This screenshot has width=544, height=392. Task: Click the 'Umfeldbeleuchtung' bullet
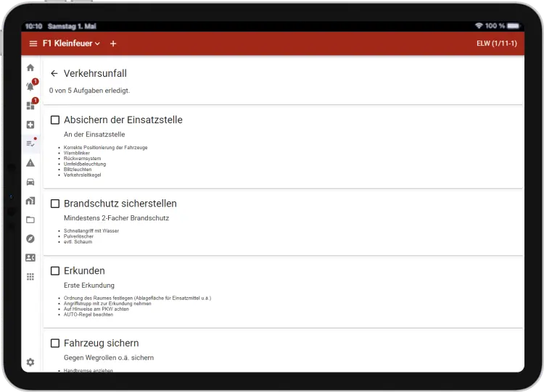pyautogui.click(x=85, y=164)
